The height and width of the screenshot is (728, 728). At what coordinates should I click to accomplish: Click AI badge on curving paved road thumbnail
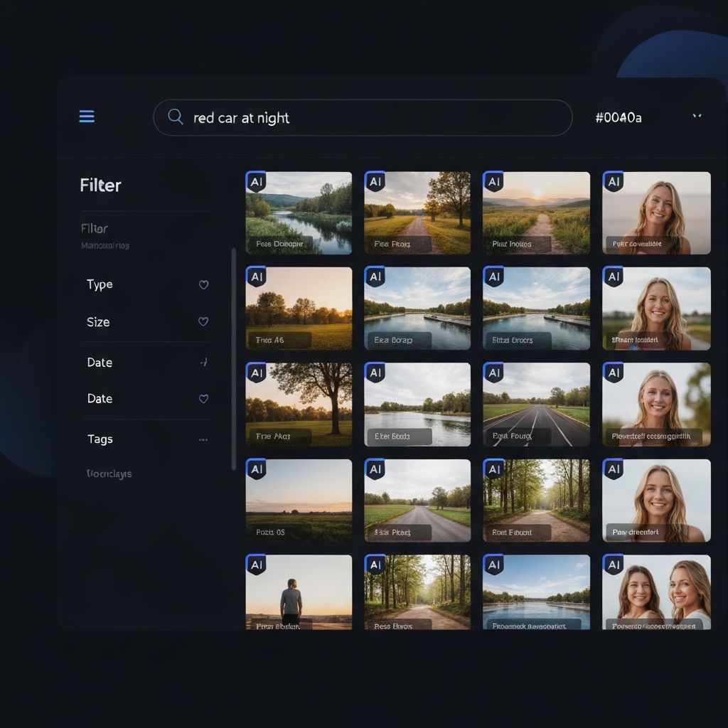click(375, 469)
